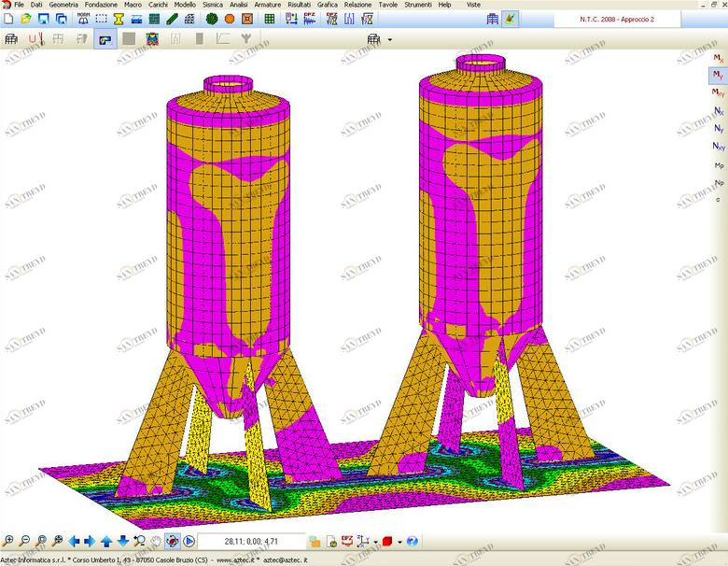Expand the structure view dropdown arrow

click(x=389, y=39)
